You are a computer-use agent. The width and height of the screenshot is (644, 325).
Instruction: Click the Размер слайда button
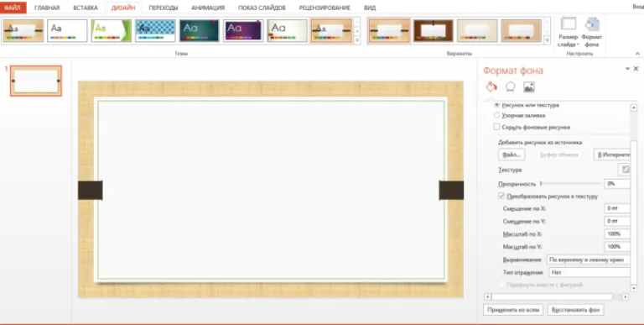[x=569, y=32]
